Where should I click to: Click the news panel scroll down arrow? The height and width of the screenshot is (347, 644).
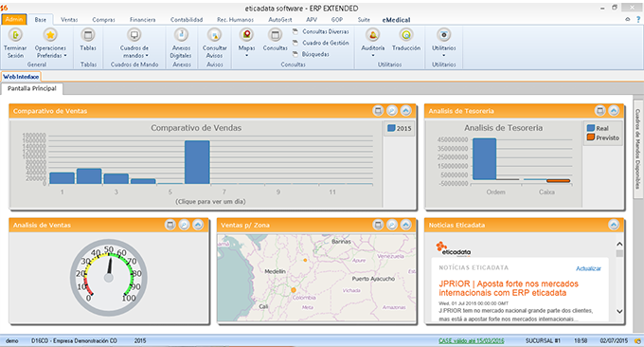click(x=619, y=312)
